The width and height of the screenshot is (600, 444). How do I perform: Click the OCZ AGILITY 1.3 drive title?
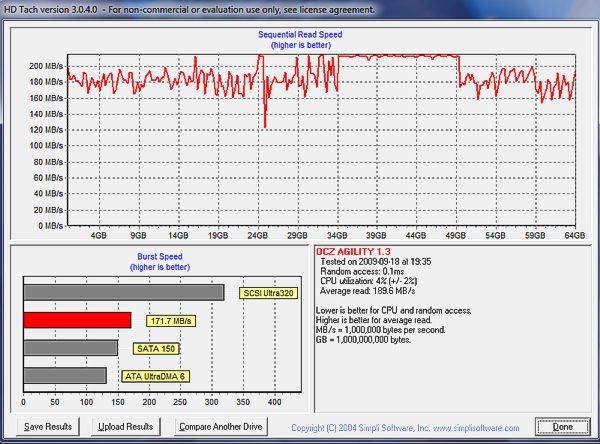[x=353, y=251]
